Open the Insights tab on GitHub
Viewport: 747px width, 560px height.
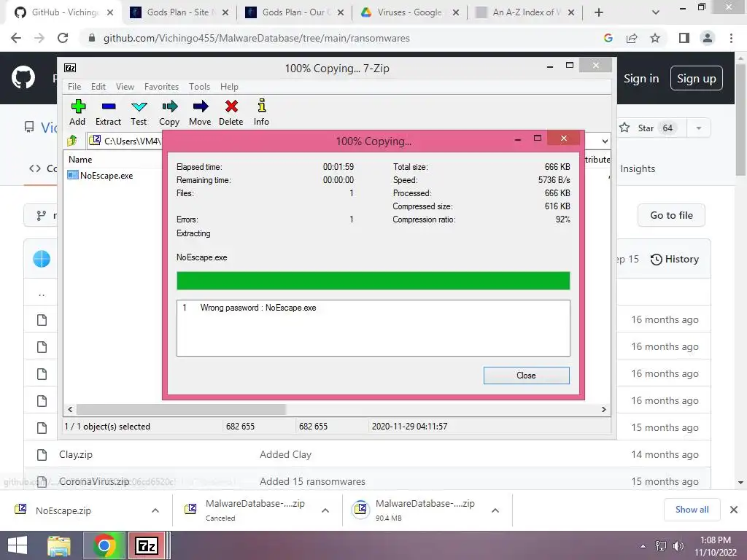(638, 168)
